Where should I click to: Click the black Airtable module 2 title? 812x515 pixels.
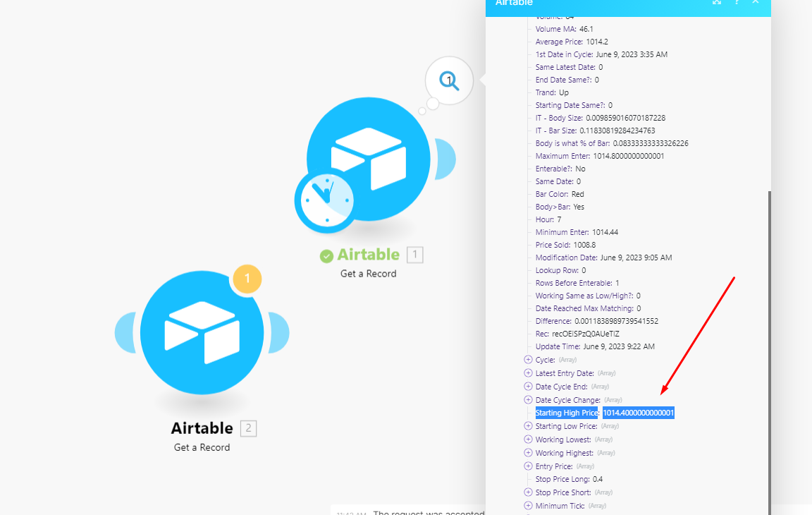[202, 428]
